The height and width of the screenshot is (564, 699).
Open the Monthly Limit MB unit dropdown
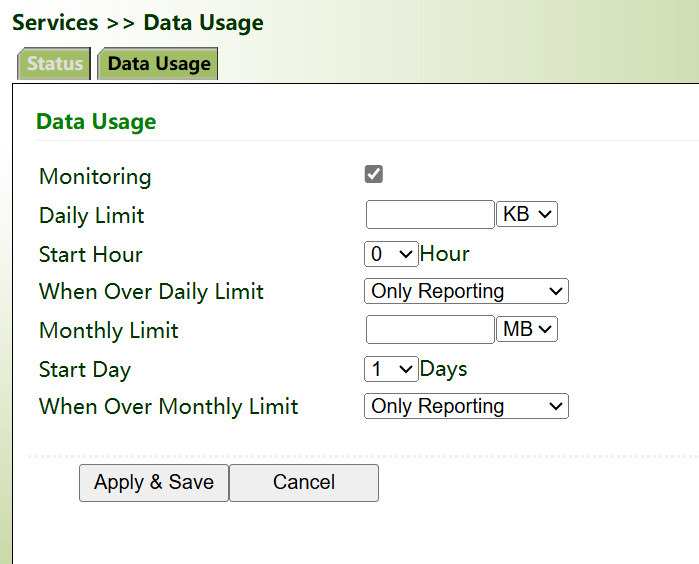click(527, 329)
